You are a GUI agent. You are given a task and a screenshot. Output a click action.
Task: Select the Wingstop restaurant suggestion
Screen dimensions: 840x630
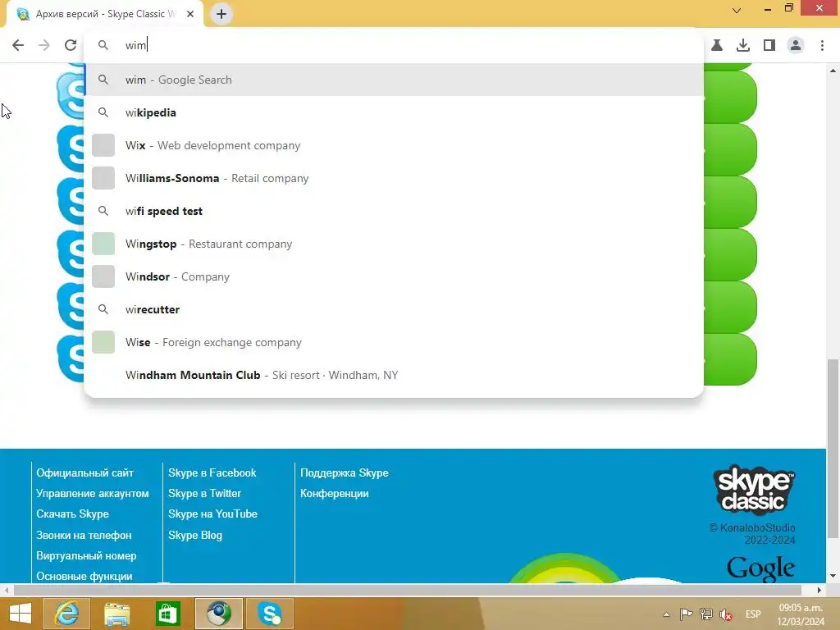click(393, 244)
